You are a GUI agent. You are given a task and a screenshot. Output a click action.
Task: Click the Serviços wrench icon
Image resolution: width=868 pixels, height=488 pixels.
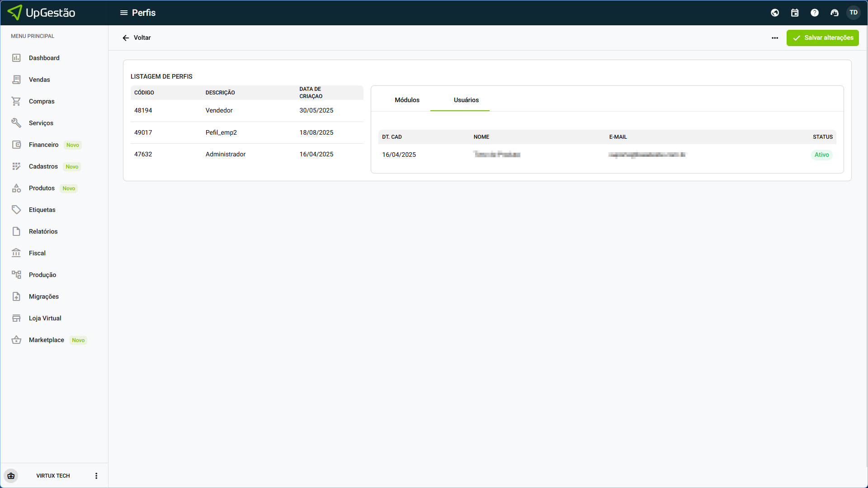tap(16, 123)
